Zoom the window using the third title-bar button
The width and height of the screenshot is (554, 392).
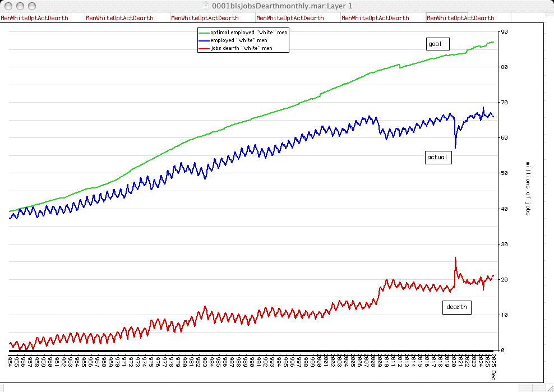click(33, 5)
